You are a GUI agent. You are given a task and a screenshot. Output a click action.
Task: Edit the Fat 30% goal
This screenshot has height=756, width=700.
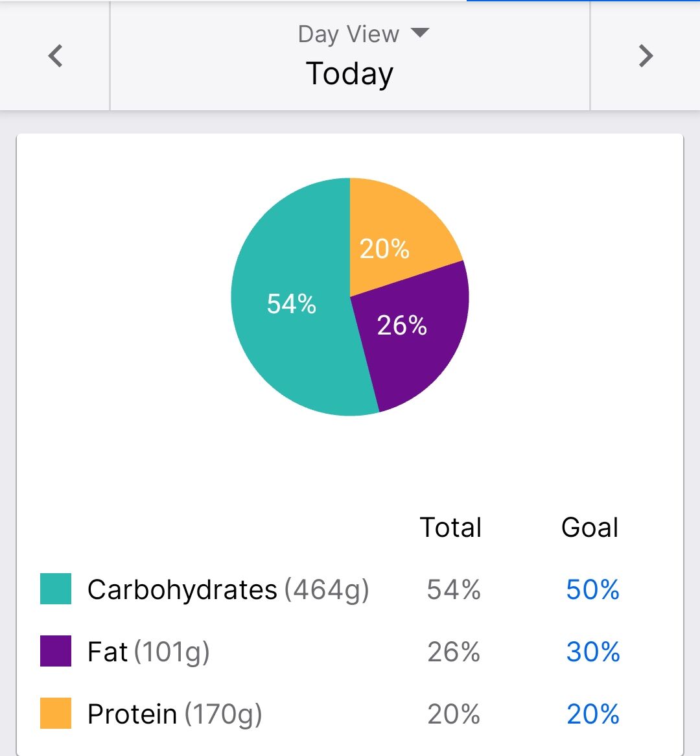[x=592, y=652]
